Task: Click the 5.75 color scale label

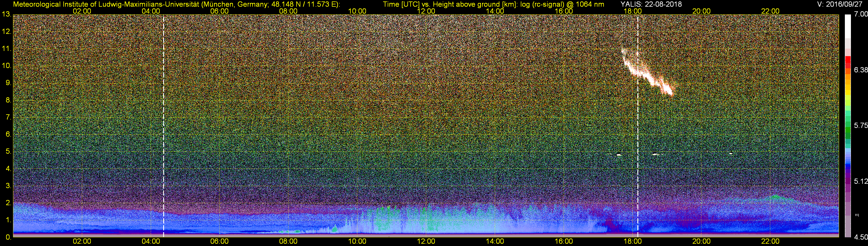Action: (861, 126)
